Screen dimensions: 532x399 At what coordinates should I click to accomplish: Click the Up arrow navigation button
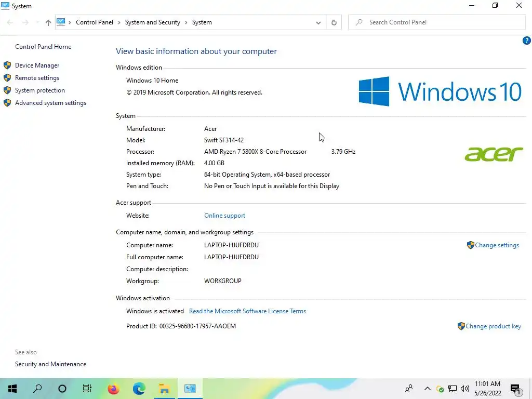click(x=48, y=23)
